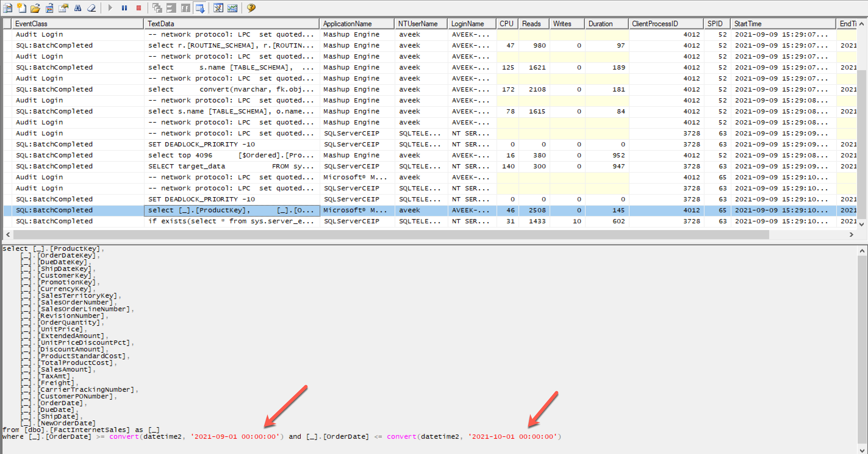Image resolution: width=868 pixels, height=454 pixels.
Task: Click the EventClass column header
Action: pos(77,23)
